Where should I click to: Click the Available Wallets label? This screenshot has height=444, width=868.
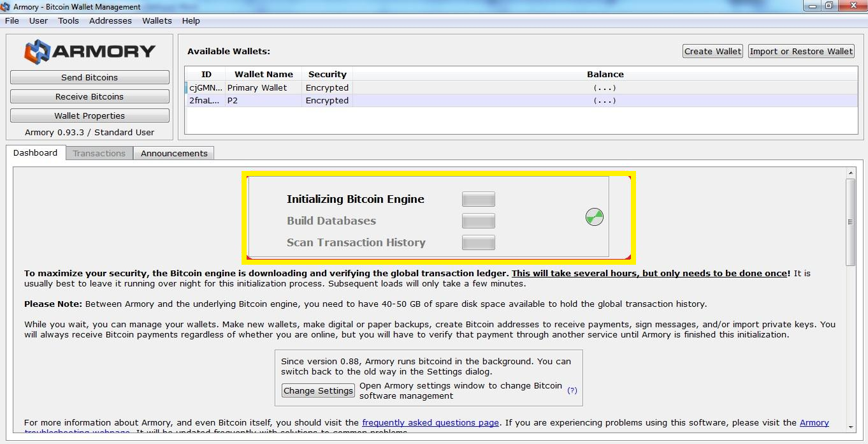pyautogui.click(x=229, y=51)
